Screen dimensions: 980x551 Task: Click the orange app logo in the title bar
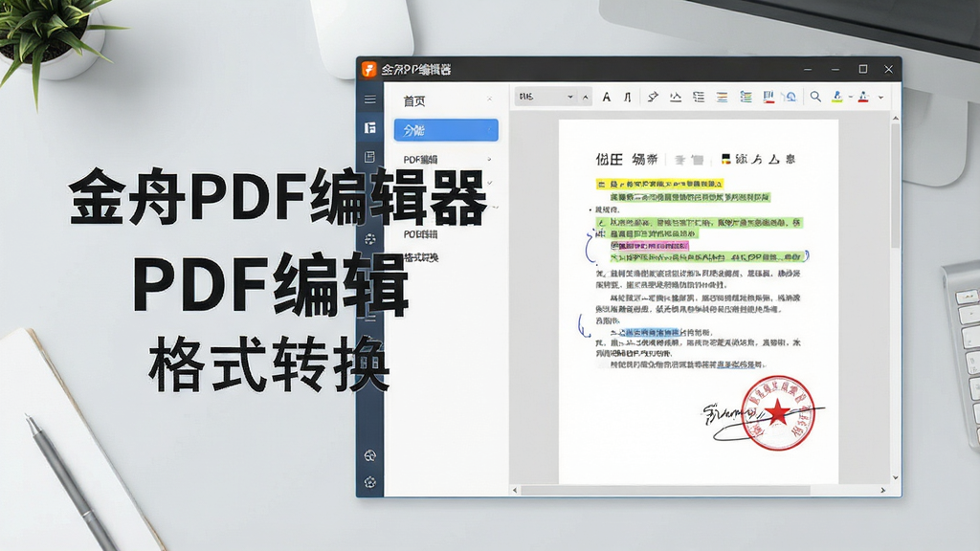(369, 69)
